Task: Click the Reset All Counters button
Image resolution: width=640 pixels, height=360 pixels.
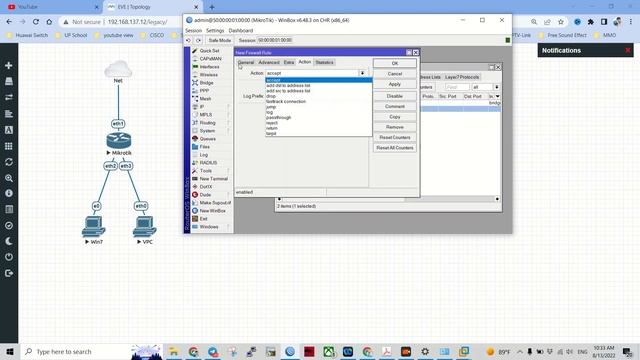Action: pyautogui.click(x=395, y=148)
